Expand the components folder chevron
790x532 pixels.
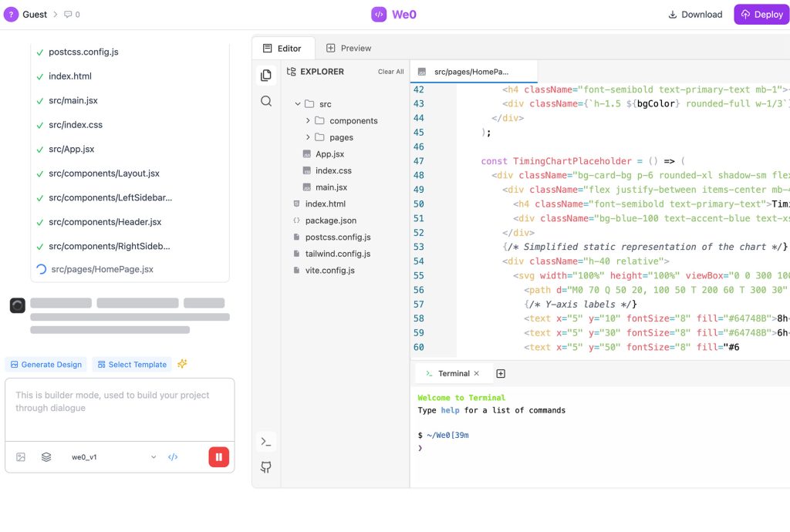point(308,121)
